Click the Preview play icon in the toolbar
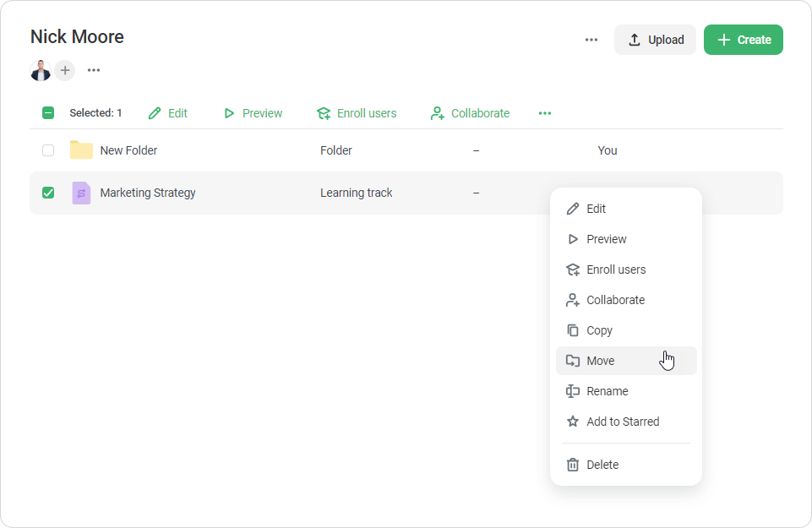 pos(229,113)
